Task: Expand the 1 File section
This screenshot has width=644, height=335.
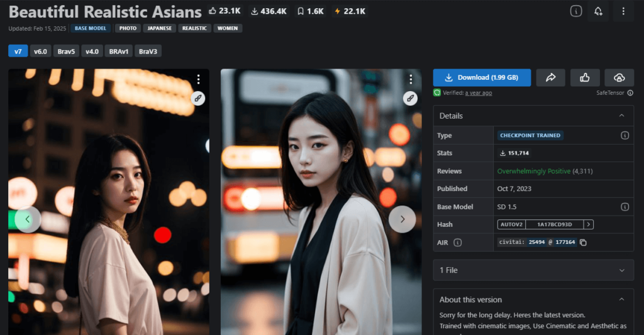Action: [621, 270]
